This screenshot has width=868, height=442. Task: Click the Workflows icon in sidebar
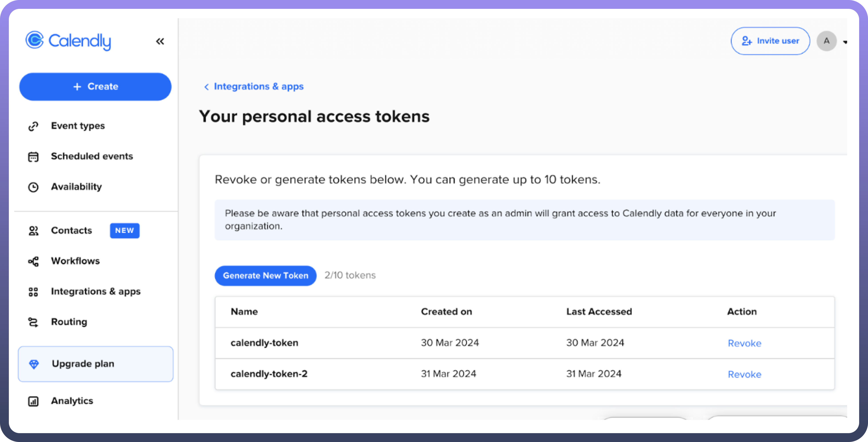pos(33,261)
